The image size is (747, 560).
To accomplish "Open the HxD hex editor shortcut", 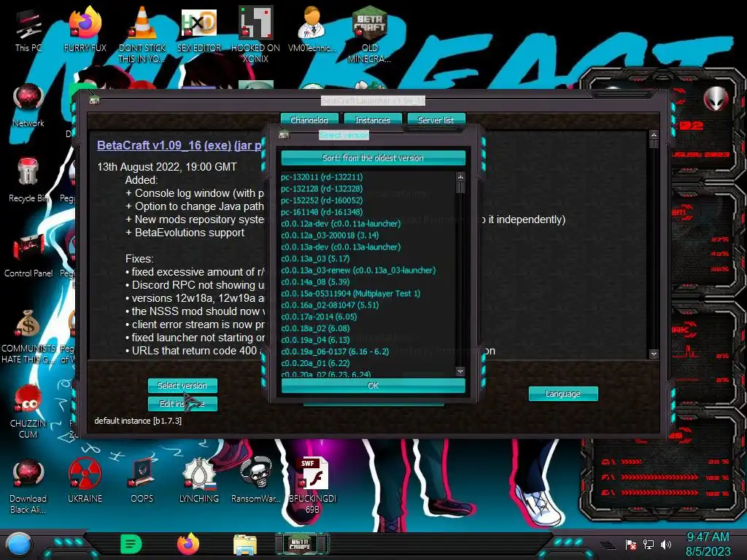I will (199, 29).
